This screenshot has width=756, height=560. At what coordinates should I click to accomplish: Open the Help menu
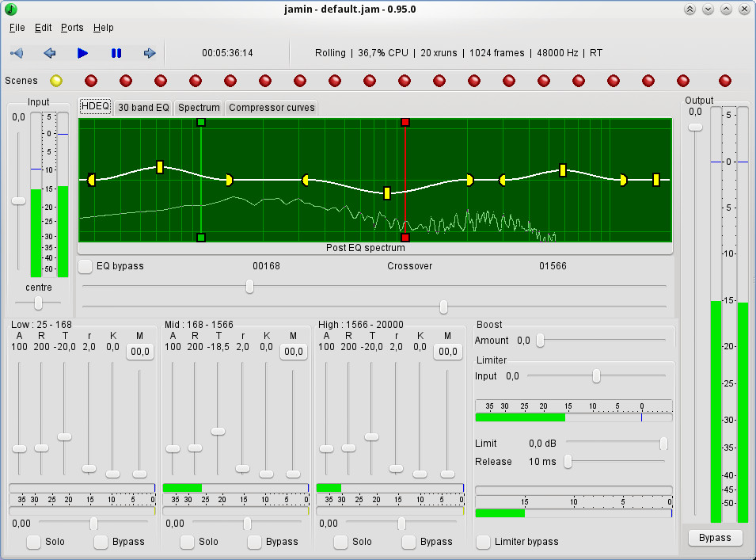pyautogui.click(x=103, y=28)
